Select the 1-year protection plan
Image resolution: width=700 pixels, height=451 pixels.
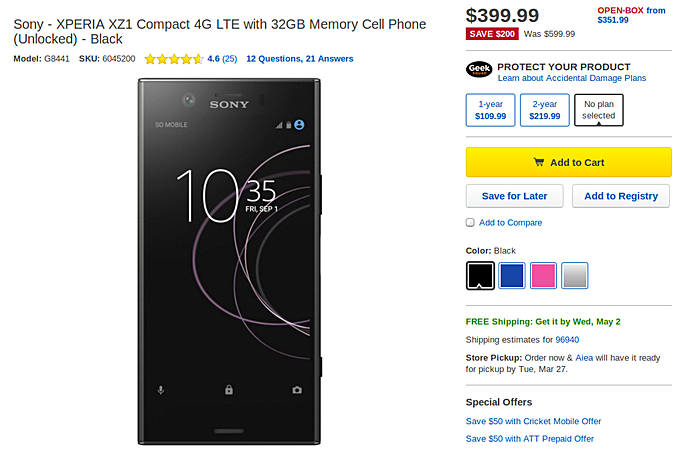[x=490, y=110]
